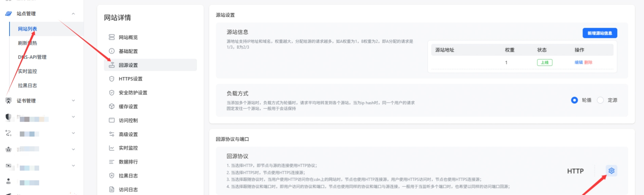
Task: Click the 编辑 link in source table
Action: point(578,62)
